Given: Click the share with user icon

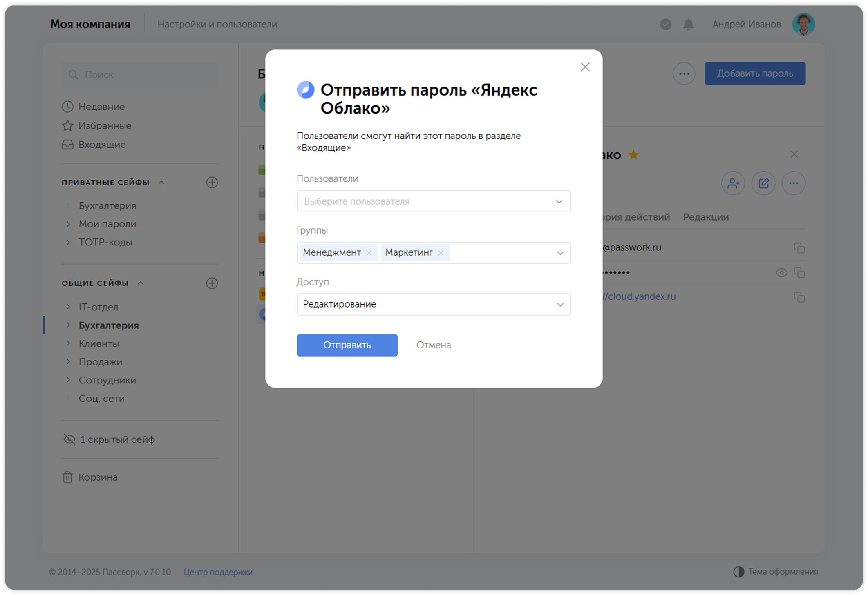Looking at the screenshot, I should 733,183.
